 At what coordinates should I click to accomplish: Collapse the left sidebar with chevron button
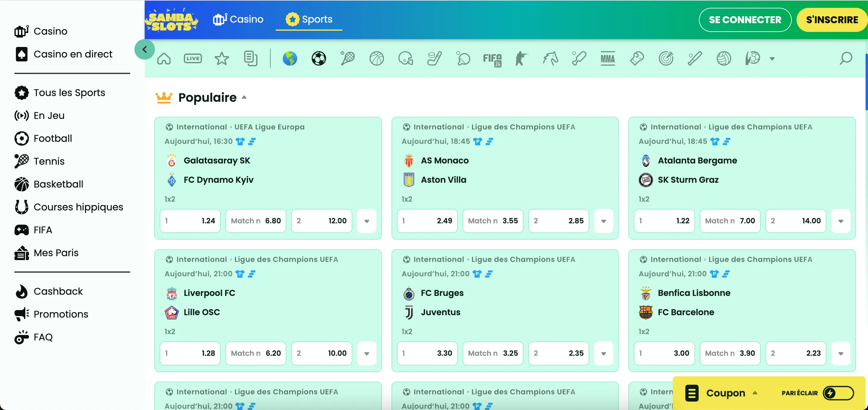145,49
